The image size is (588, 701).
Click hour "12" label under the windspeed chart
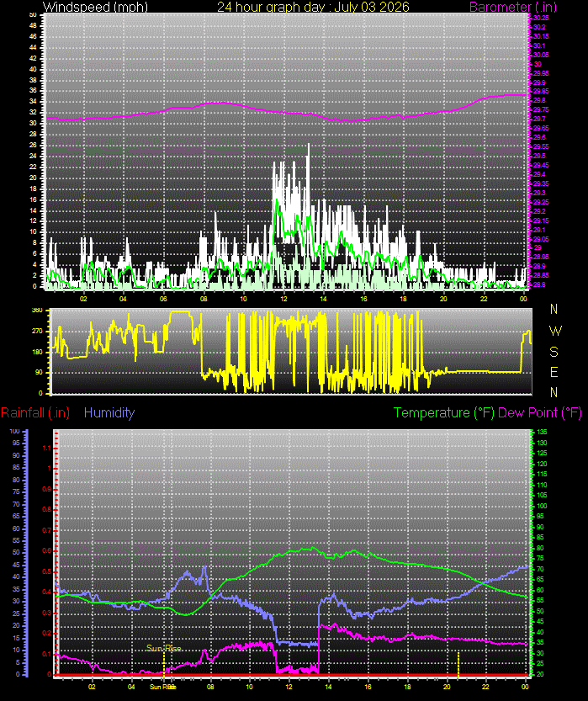[283, 299]
